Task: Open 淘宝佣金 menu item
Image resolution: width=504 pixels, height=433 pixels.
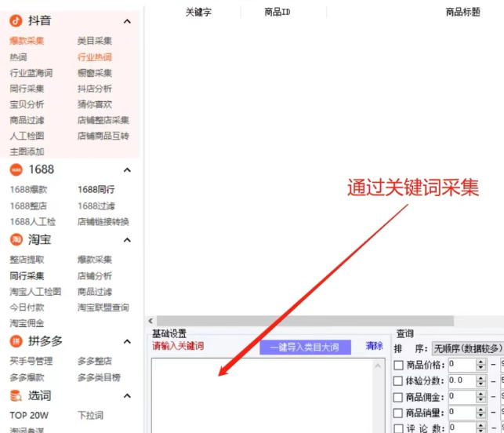Action: tap(27, 323)
